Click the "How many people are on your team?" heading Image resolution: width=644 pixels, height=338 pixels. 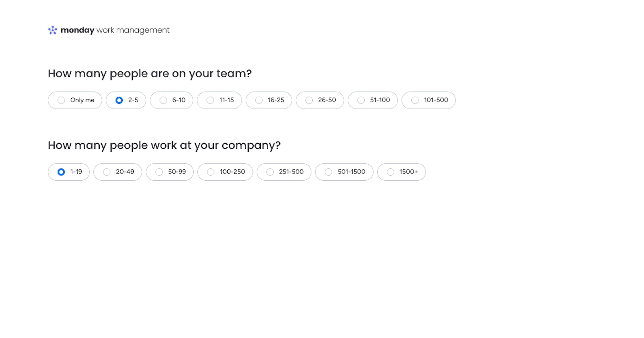149,73
